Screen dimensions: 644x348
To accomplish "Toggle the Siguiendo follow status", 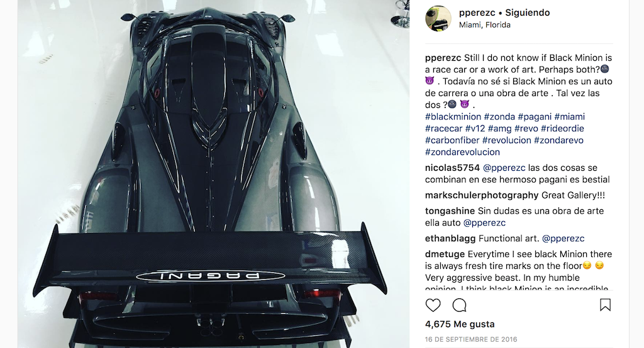I will pos(528,13).
